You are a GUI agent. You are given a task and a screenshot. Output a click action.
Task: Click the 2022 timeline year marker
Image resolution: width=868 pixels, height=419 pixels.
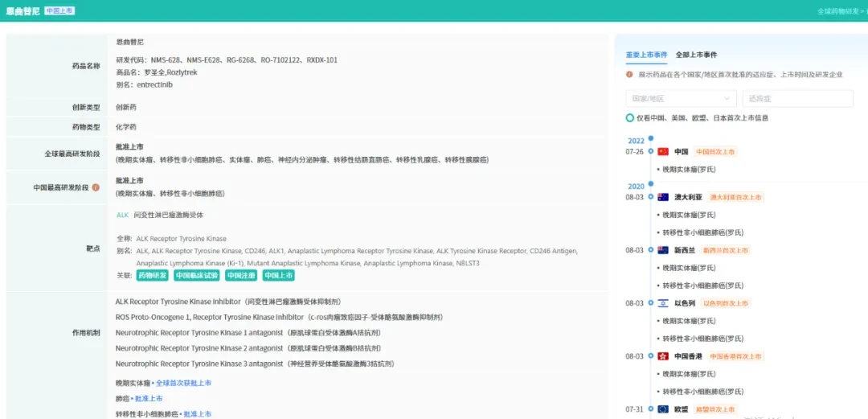pyautogui.click(x=636, y=141)
